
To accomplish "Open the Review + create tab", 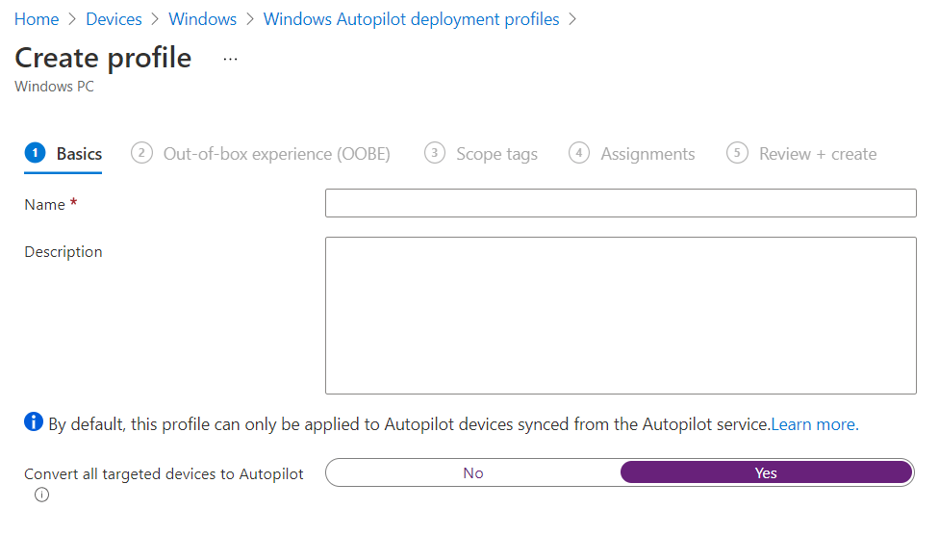I will [x=817, y=154].
